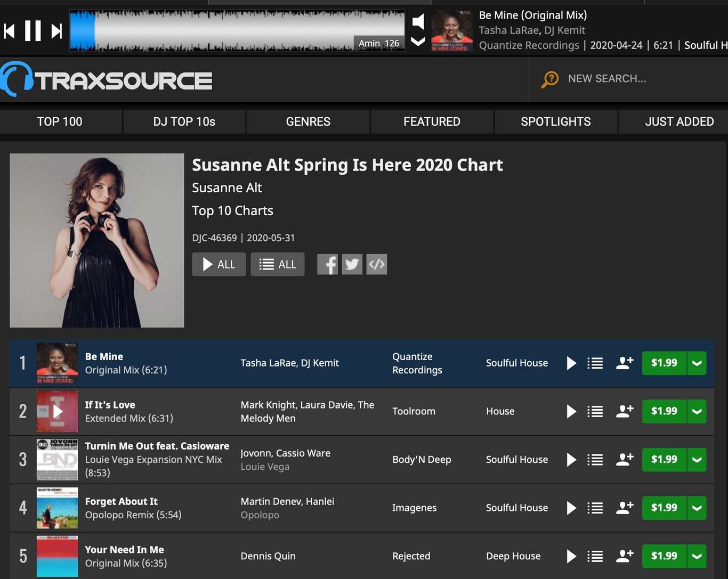728x579 pixels.
Task: Open Be Mine cover art in player
Action: (451, 31)
